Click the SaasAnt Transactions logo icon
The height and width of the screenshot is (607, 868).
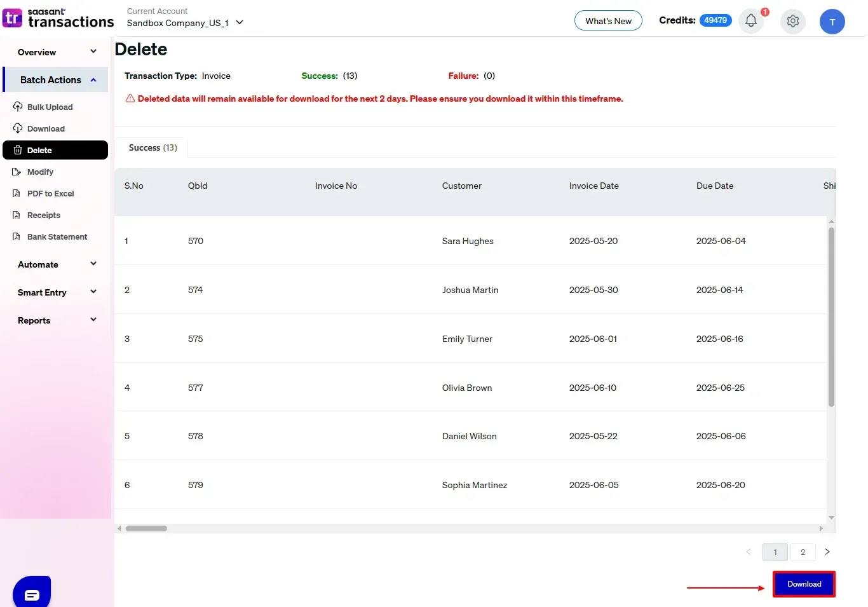(x=13, y=18)
